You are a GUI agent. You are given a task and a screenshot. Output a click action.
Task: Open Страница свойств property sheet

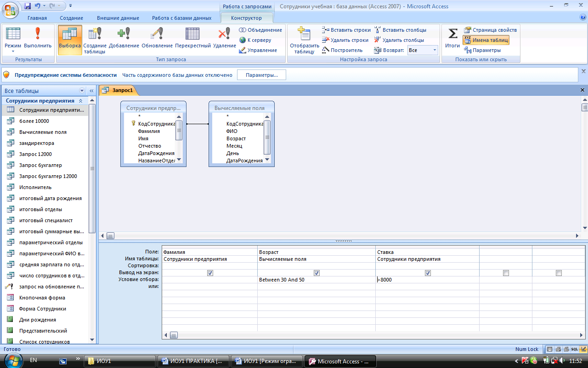490,30
